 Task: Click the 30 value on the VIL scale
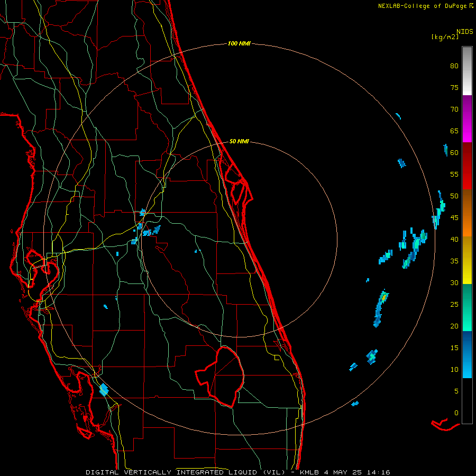[454, 282]
